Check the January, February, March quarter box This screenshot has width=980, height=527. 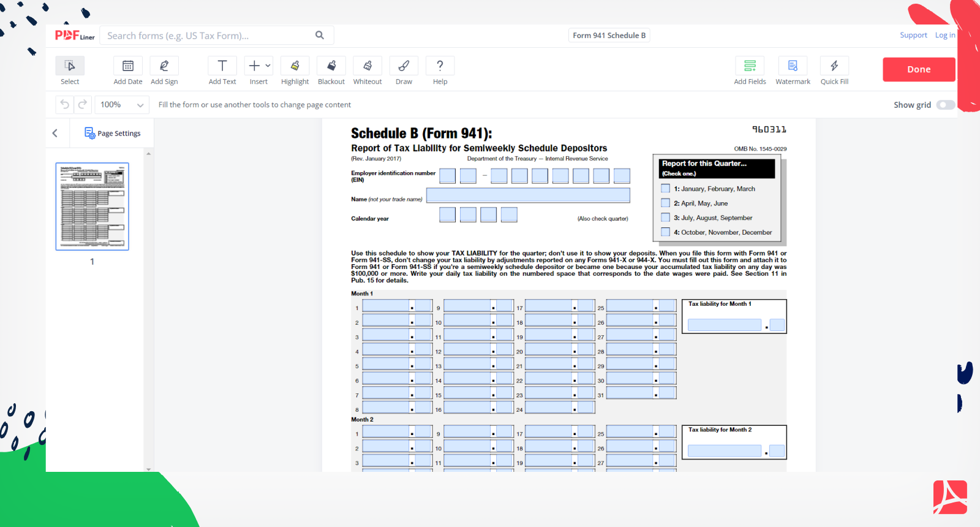click(665, 189)
